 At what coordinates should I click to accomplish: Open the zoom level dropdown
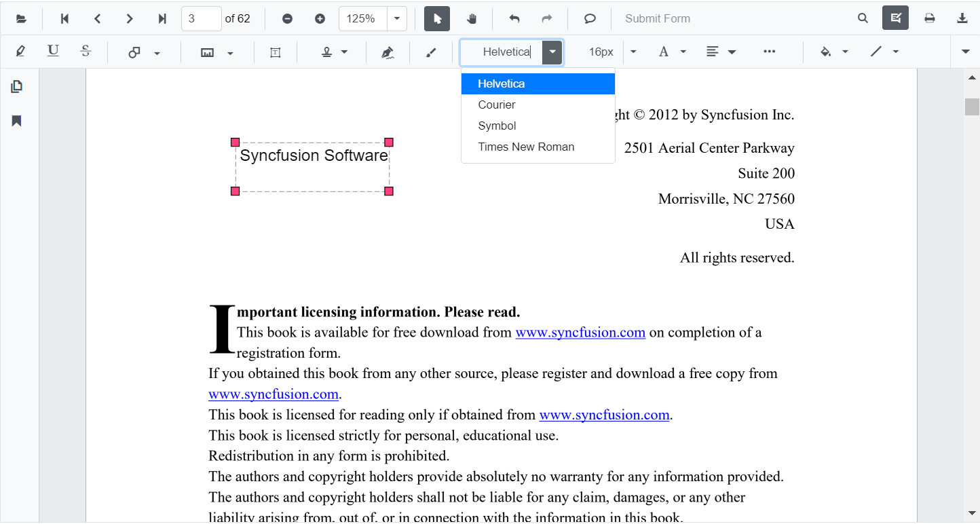coord(398,18)
